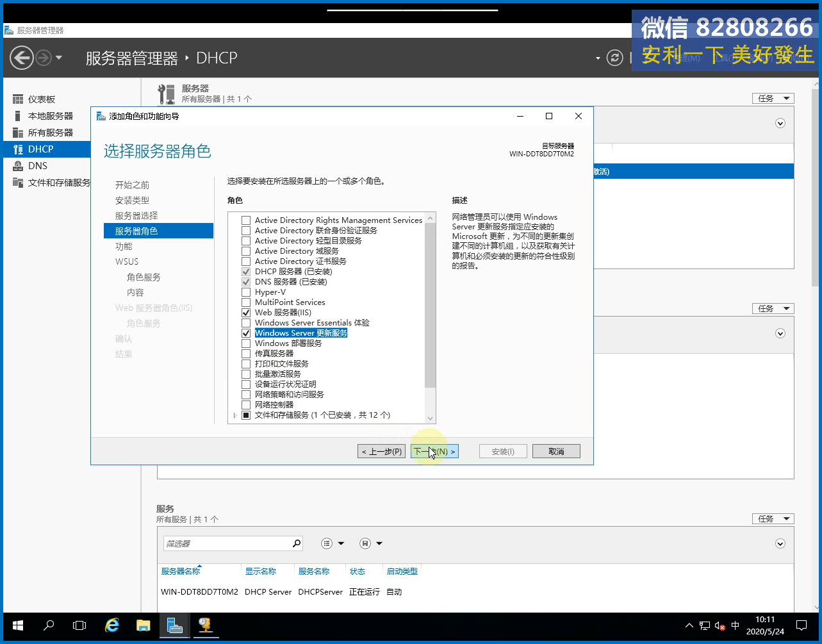822x644 pixels.
Task: Click the 下一步(N) button
Action: coord(435,451)
